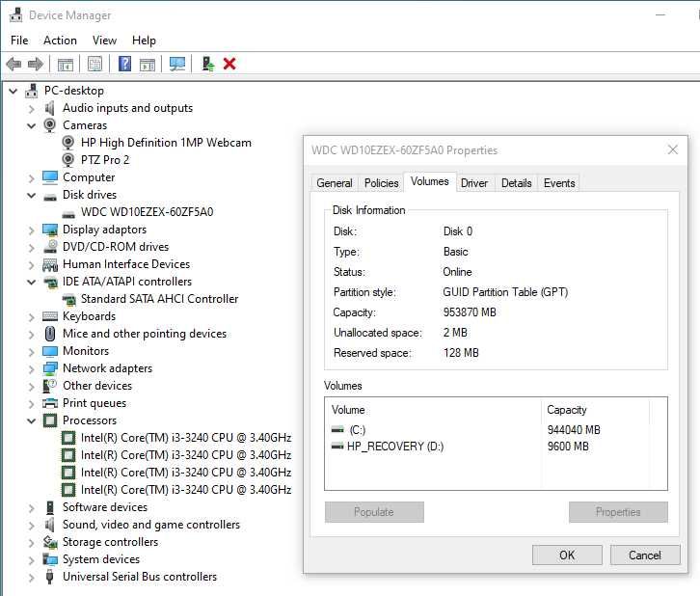The width and height of the screenshot is (700, 596).
Task: Click the Storage controllers category icon
Action: click(x=50, y=542)
